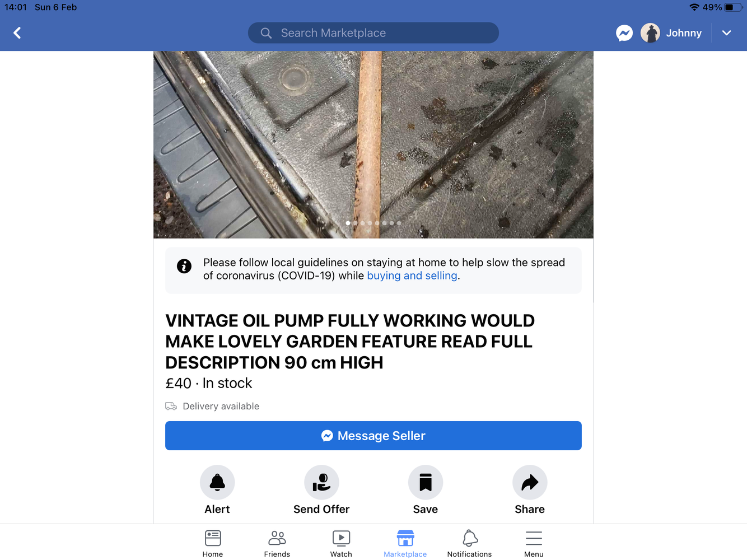This screenshot has width=747, height=560.
Task: Click the Search Marketplace field
Action: tap(373, 33)
